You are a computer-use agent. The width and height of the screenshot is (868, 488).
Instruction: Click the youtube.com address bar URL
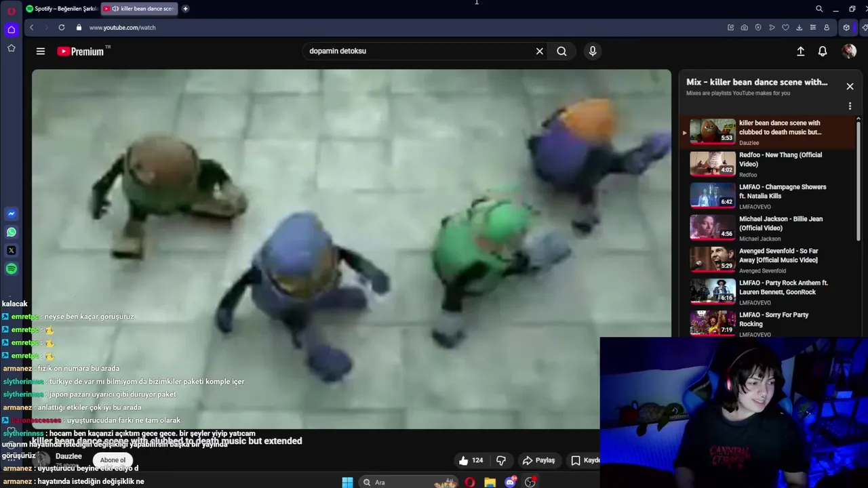click(123, 27)
